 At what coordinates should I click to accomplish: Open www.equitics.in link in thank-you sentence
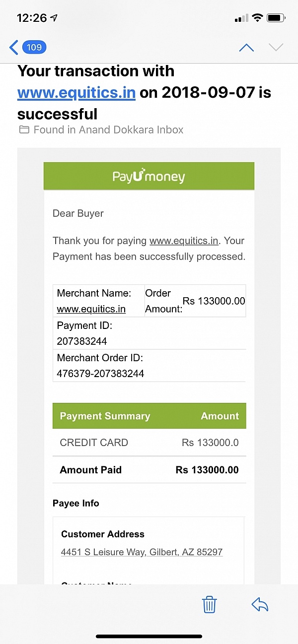point(184,241)
